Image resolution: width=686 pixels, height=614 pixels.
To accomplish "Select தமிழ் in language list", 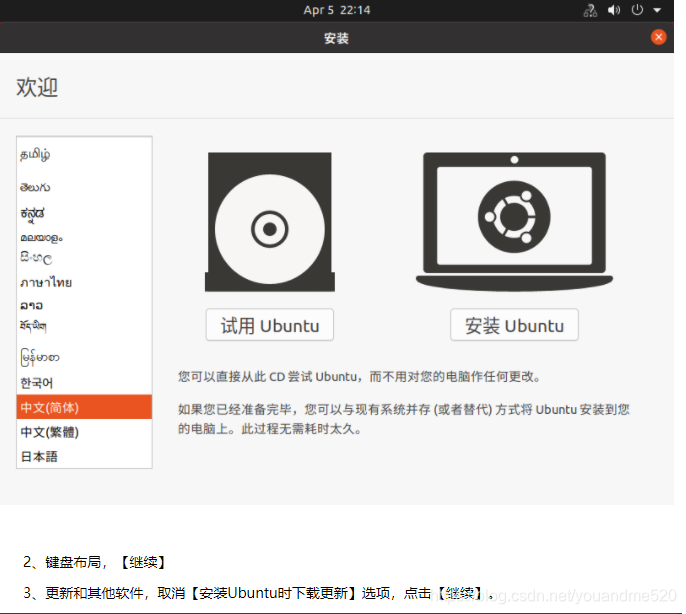I will pos(84,154).
